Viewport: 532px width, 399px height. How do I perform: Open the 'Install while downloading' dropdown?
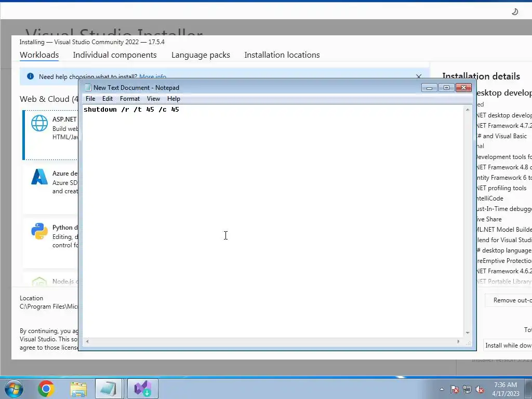pos(508,345)
